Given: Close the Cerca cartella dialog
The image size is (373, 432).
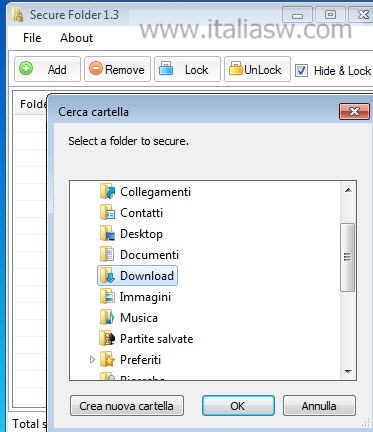Looking at the screenshot, I should click(x=354, y=111).
